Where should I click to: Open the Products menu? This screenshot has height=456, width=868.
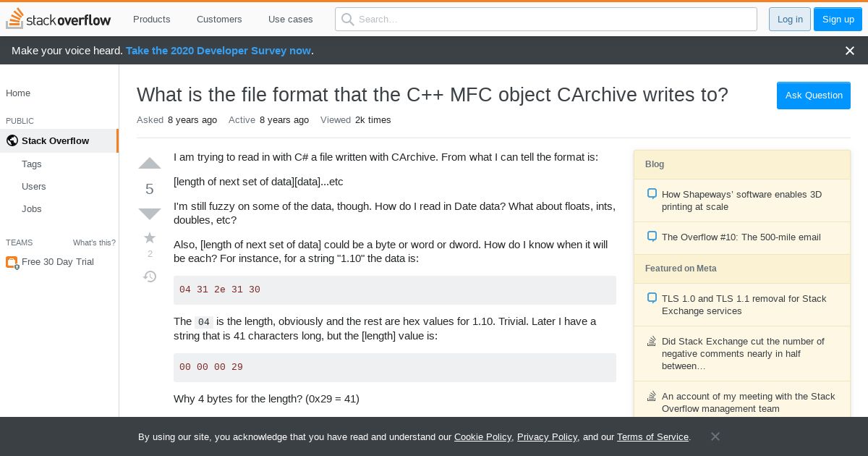click(152, 19)
